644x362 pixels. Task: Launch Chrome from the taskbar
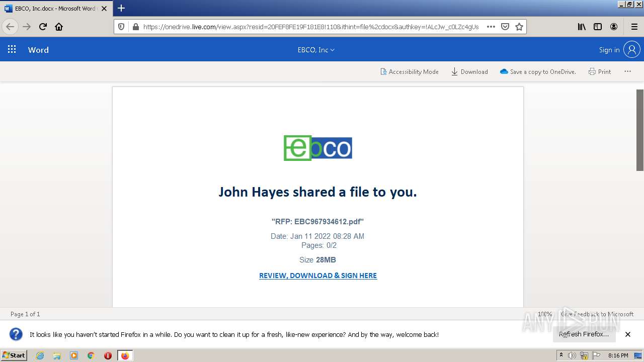(x=91, y=355)
